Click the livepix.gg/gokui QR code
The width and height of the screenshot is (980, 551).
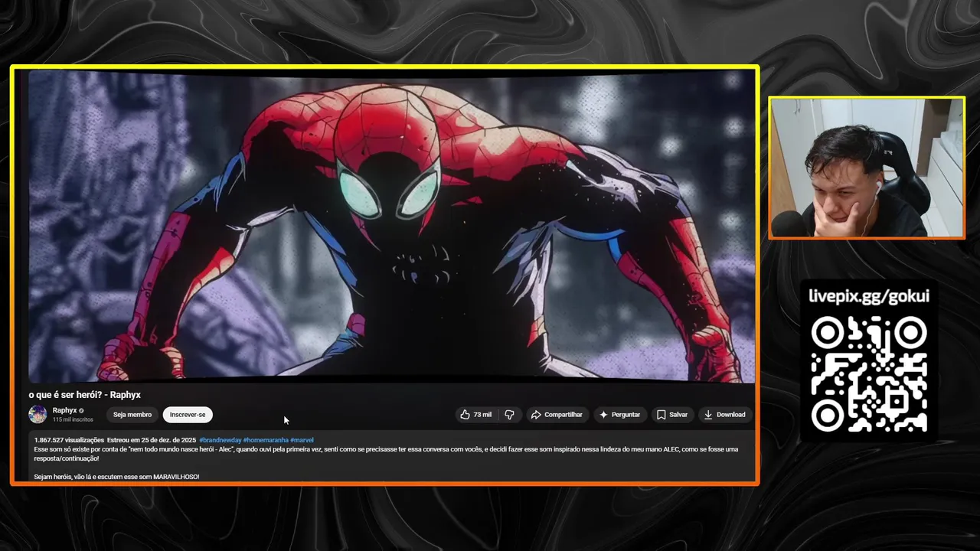[x=869, y=375]
